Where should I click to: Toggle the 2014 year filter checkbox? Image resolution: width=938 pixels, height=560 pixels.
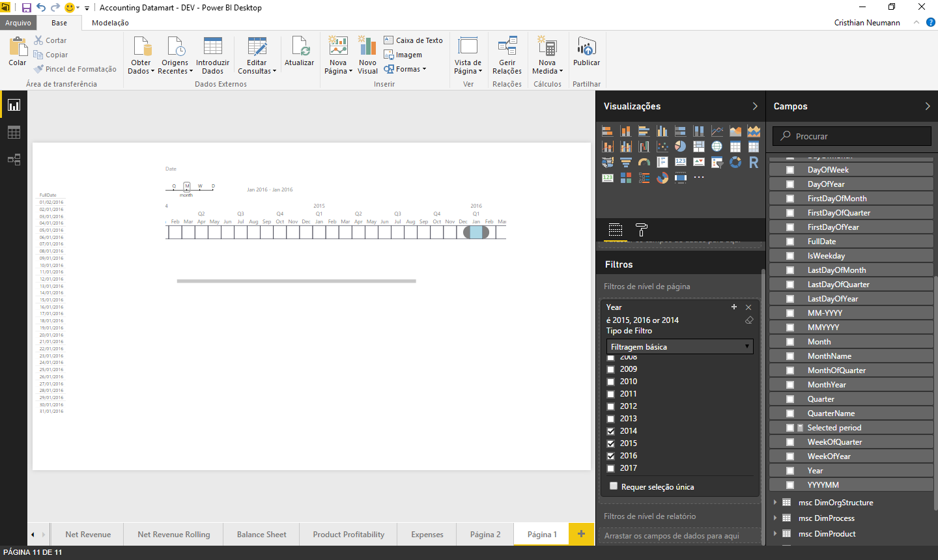(610, 431)
